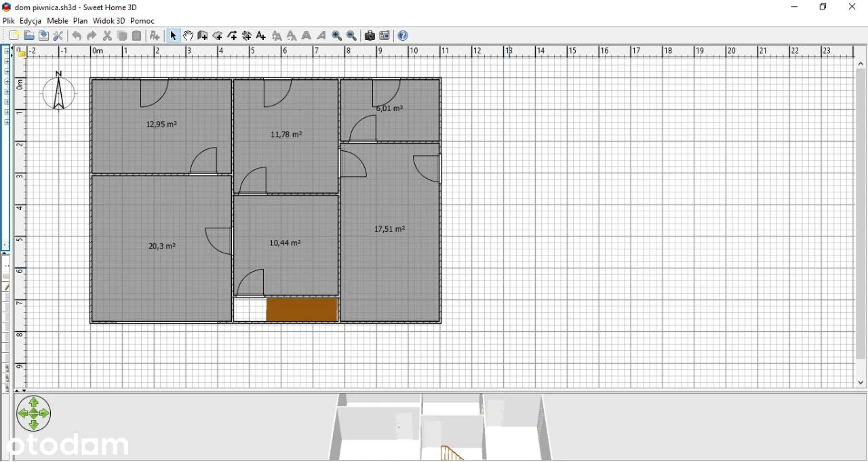868x462 pixels.
Task: Open the Meble menu
Action: click(x=57, y=21)
